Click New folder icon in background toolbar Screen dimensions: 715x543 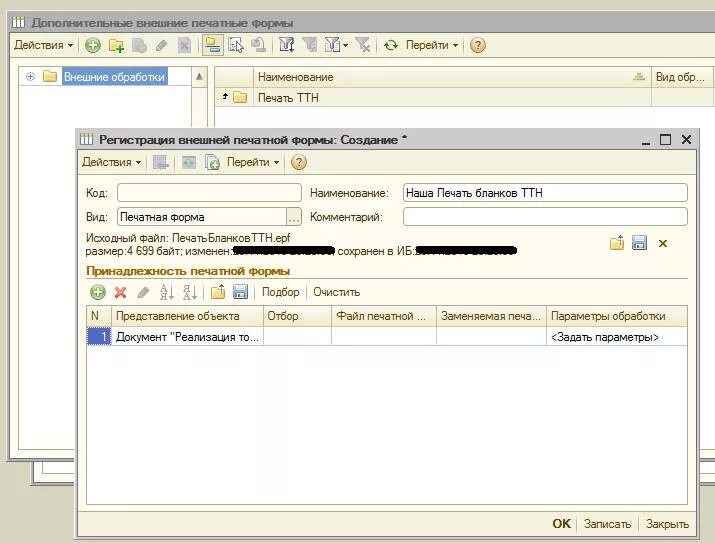pos(116,45)
